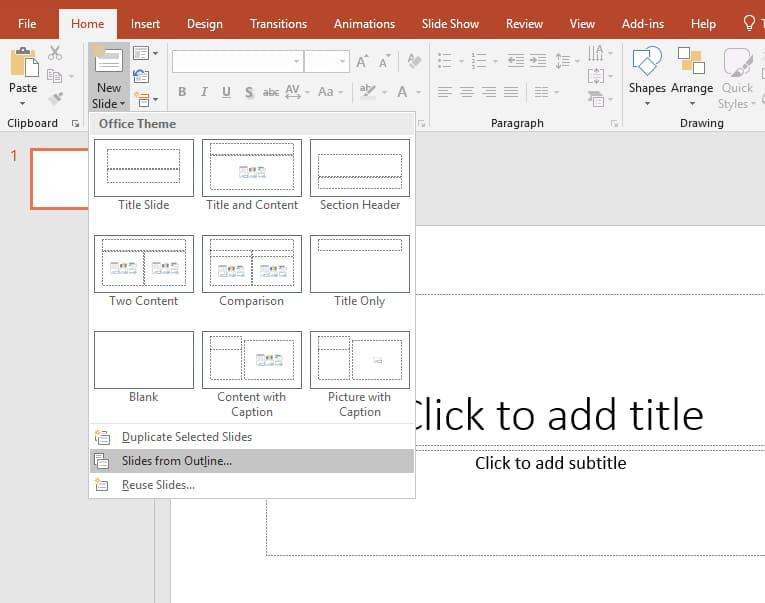Toggle Align Left paragraph alignment
The width and height of the screenshot is (765, 603).
[x=444, y=92]
